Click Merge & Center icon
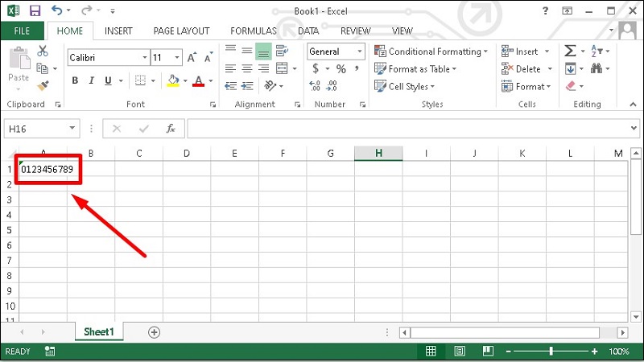 283,68
